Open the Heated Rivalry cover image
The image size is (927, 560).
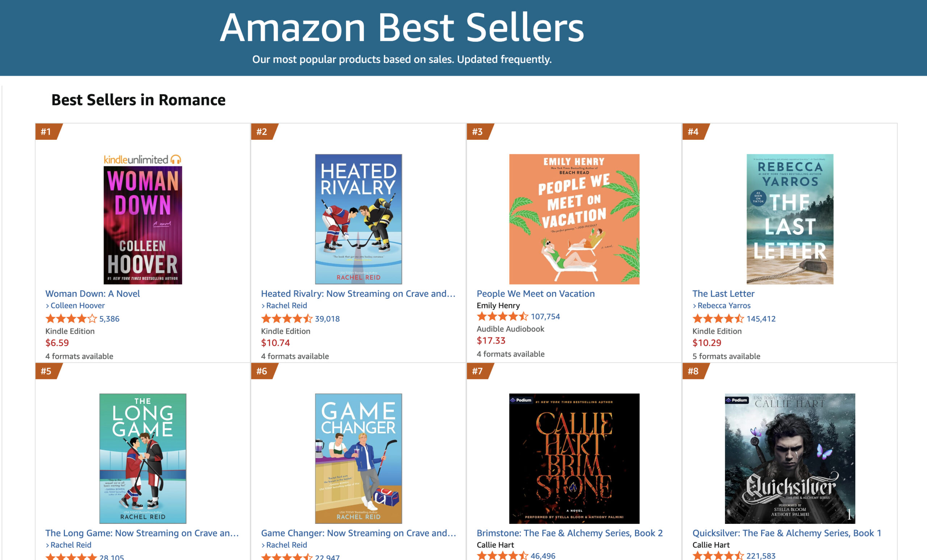(358, 219)
